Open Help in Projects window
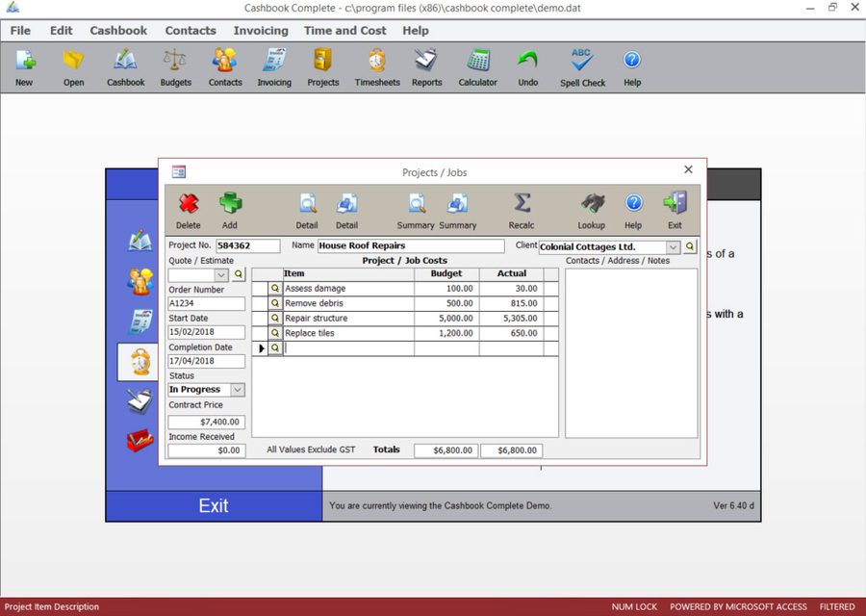Screen dimensions: 866x616 [x=633, y=203]
